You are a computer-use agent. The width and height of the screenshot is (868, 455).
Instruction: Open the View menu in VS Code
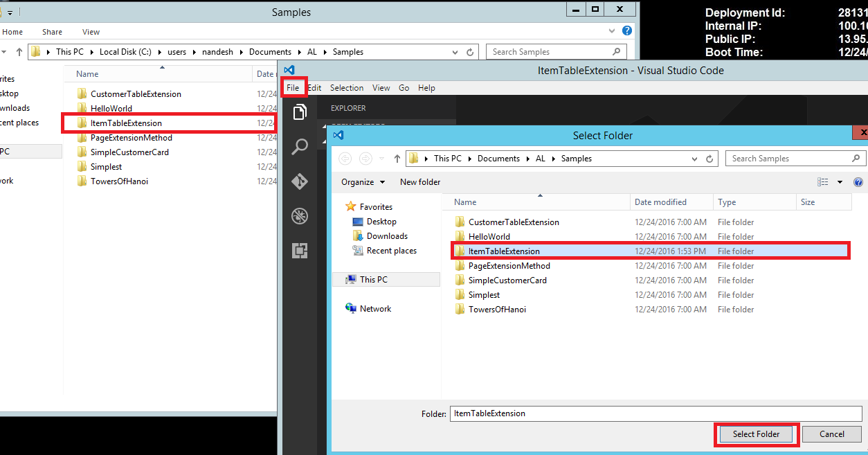coord(381,88)
